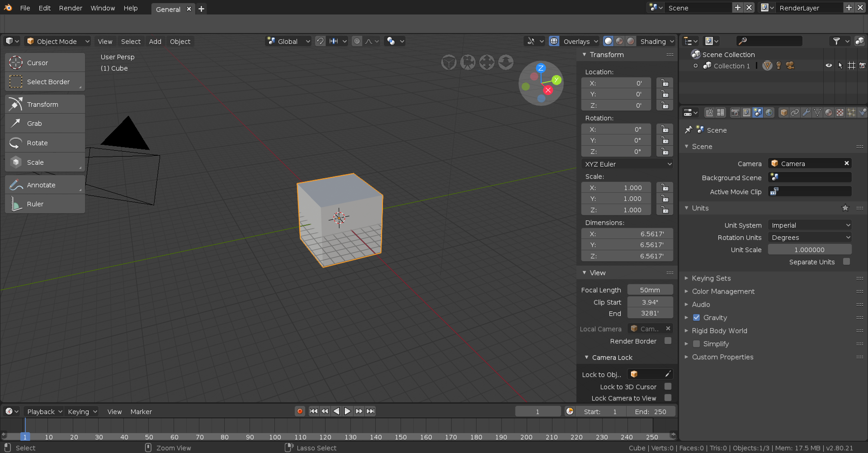Open the Material properties tab (sphere icon)
Viewport: 868px width, 453px height.
click(x=829, y=113)
